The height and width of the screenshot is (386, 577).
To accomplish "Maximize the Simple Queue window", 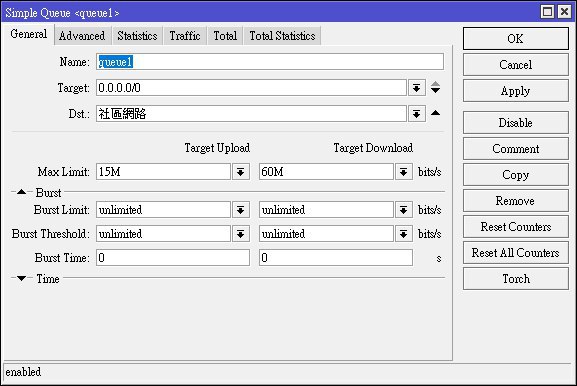I will (x=548, y=12).
